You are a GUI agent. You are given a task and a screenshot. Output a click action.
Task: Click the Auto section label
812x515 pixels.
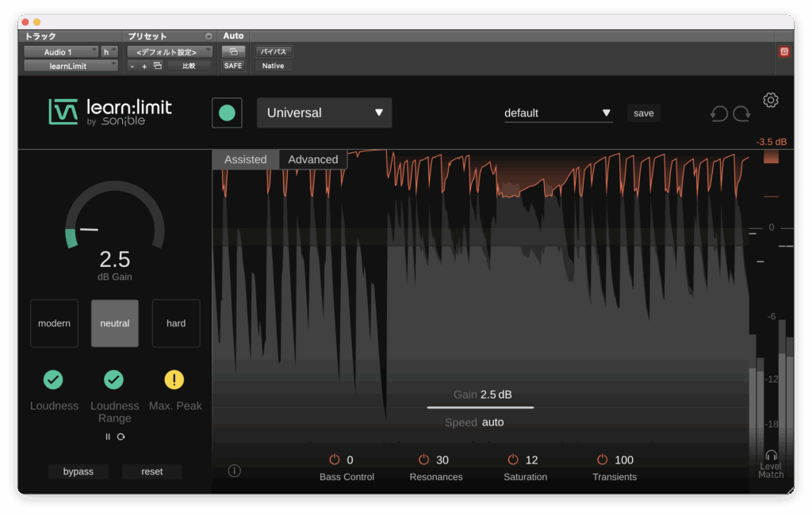coord(233,36)
